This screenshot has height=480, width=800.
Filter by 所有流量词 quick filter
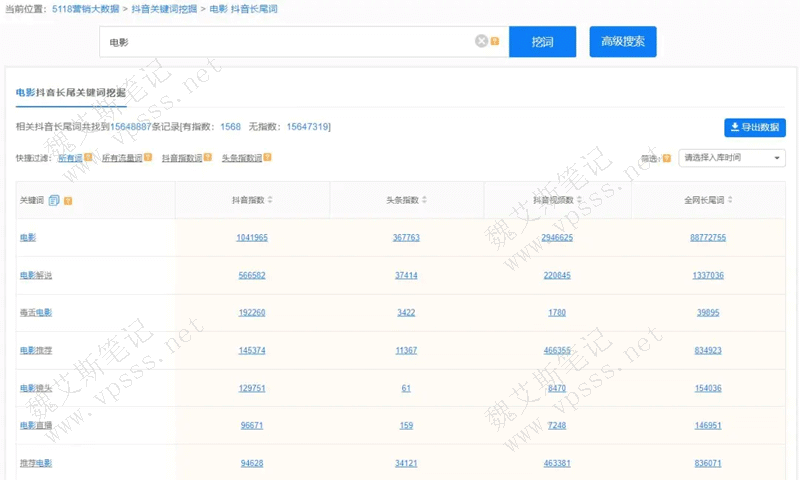122,158
